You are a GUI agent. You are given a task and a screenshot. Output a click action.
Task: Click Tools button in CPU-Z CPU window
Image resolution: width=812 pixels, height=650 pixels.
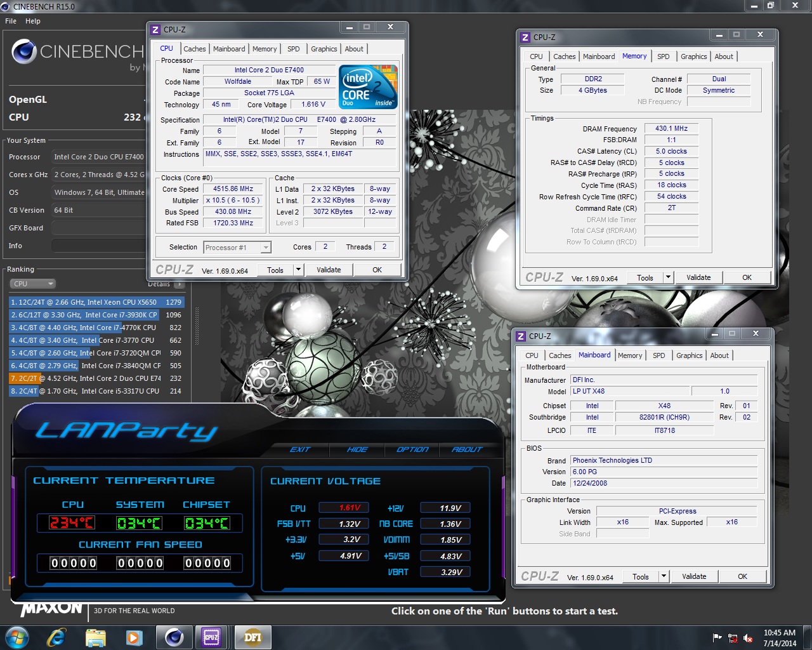pos(275,270)
